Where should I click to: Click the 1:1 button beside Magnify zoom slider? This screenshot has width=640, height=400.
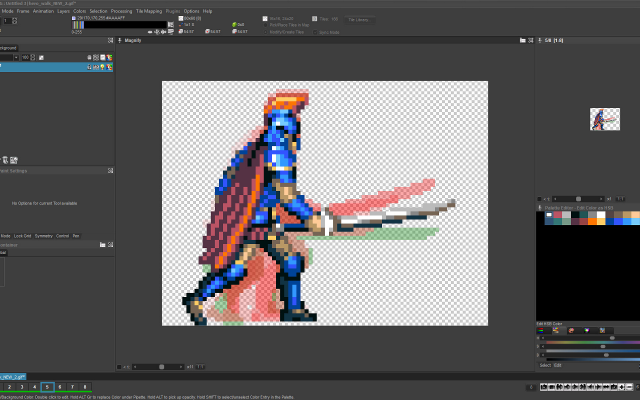tap(200, 367)
